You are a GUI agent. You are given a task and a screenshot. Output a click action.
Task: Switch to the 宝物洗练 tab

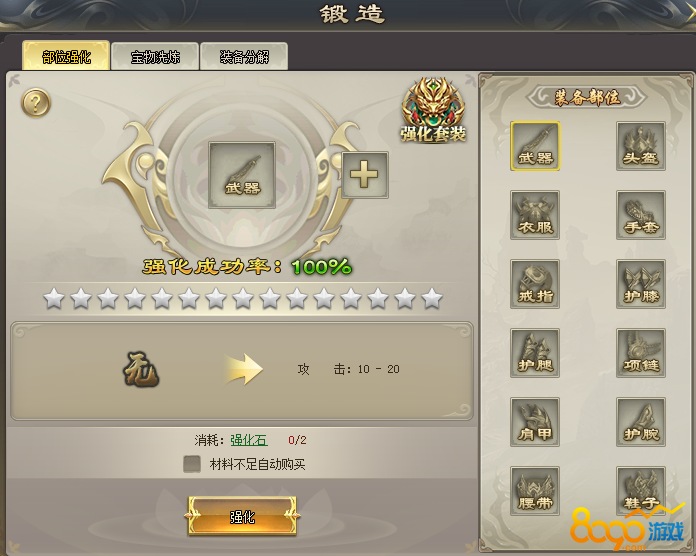pyautogui.click(x=154, y=57)
